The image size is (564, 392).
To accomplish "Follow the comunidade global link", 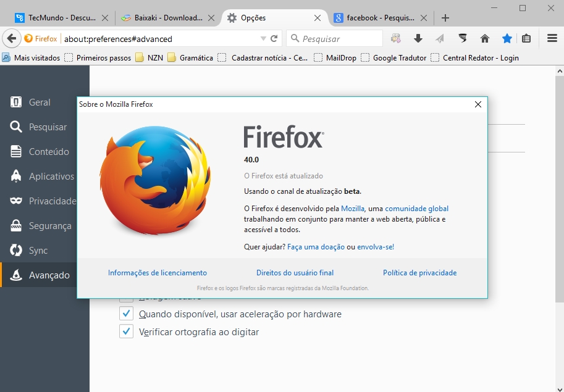I will pyautogui.click(x=416, y=209).
